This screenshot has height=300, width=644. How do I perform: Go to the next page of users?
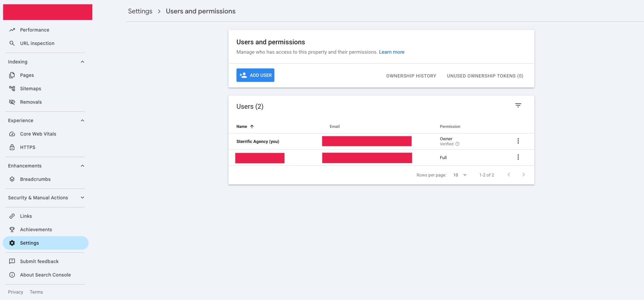point(524,174)
